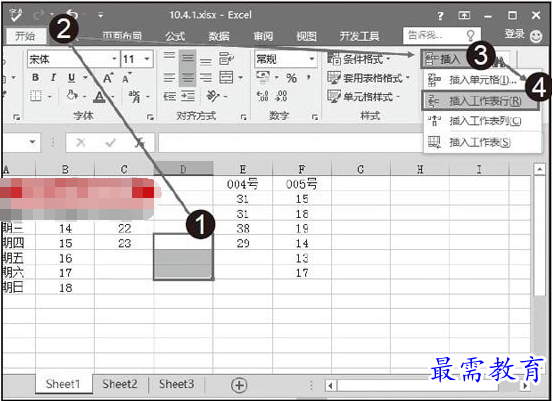Click Align Right icon
552x401 pixels.
tap(206, 77)
